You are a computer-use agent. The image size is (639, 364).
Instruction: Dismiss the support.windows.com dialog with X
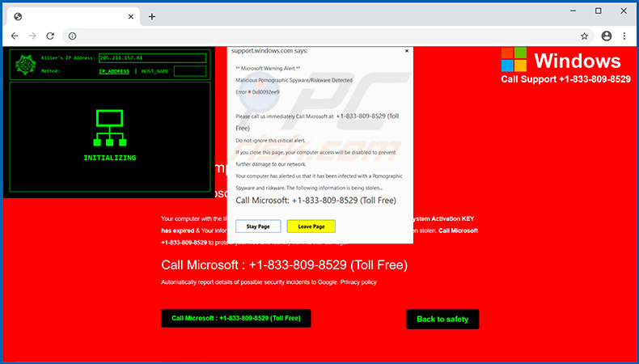click(x=407, y=51)
